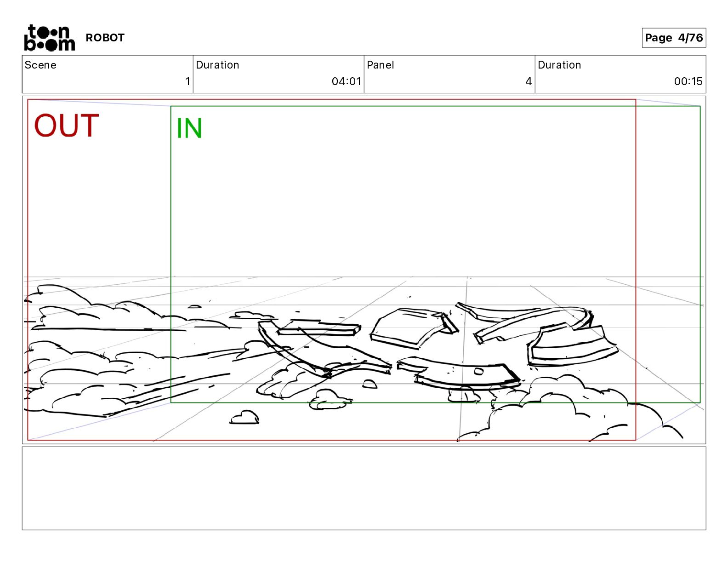Select the panel number 4 value
This screenshot has width=728, height=563.
point(529,81)
